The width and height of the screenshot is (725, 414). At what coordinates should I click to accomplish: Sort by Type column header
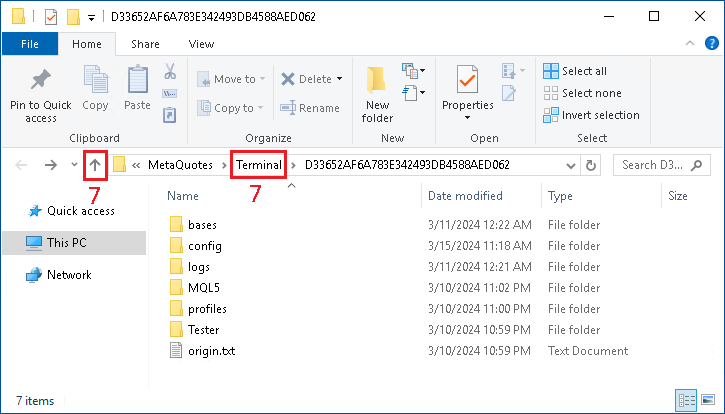(x=560, y=196)
